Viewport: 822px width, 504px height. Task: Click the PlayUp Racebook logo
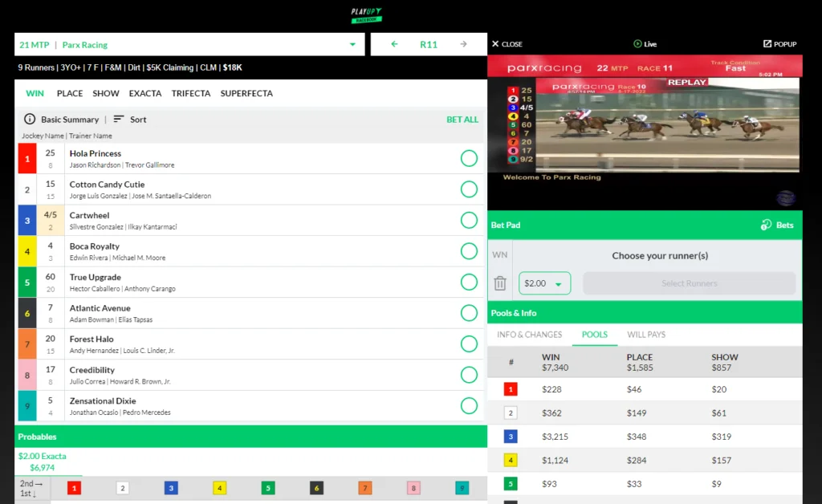tap(366, 15)
